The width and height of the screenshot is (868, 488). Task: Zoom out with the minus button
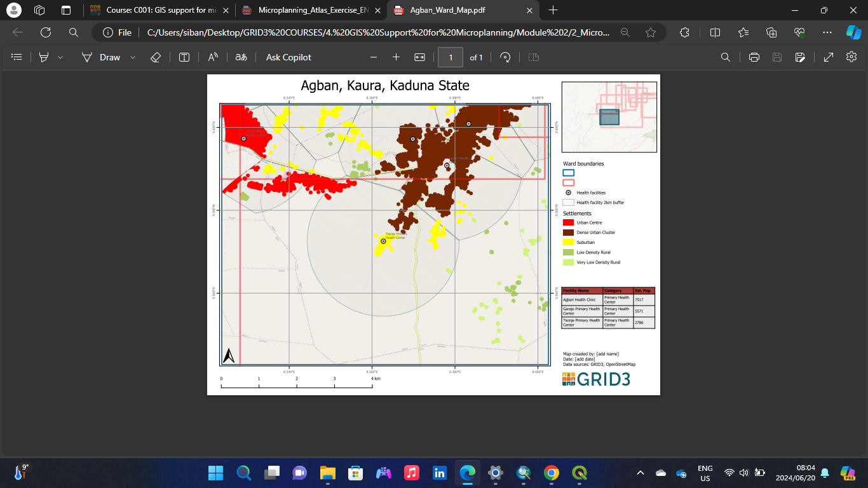click(x=374, y=57)
